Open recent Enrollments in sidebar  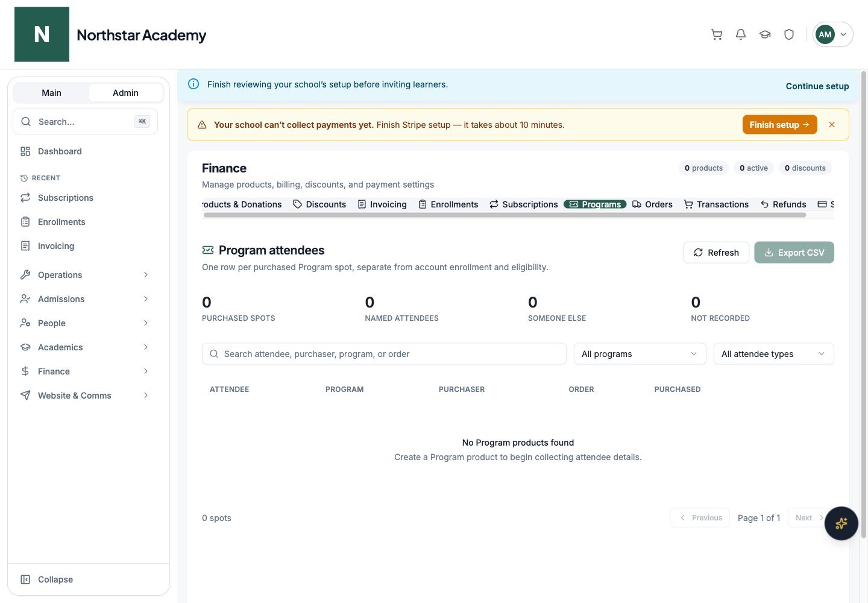pos(85,222)
